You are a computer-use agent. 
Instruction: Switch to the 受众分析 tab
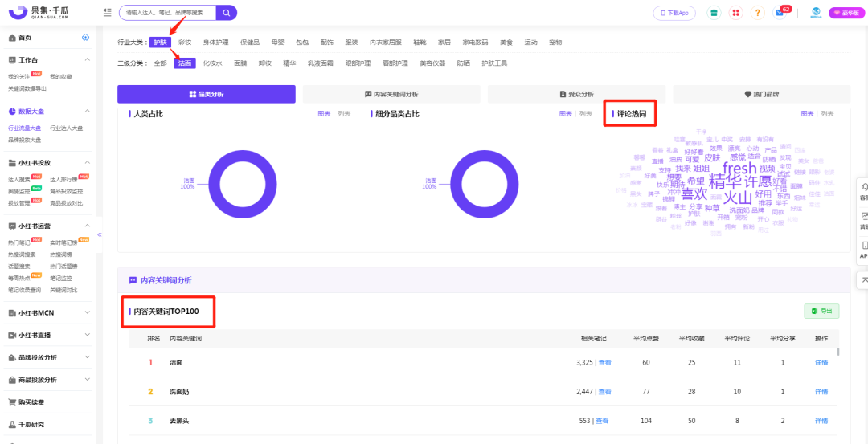coord(576,94)
